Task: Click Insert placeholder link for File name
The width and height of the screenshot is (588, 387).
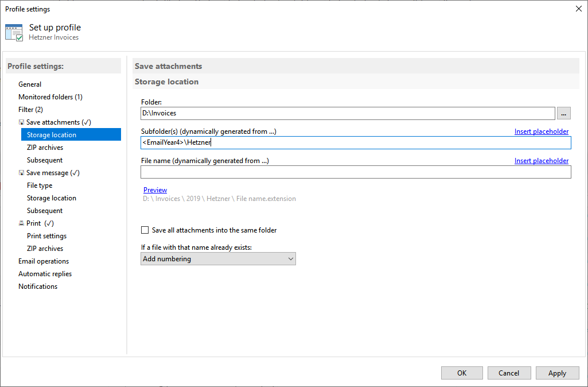Action: pos(541,161)
